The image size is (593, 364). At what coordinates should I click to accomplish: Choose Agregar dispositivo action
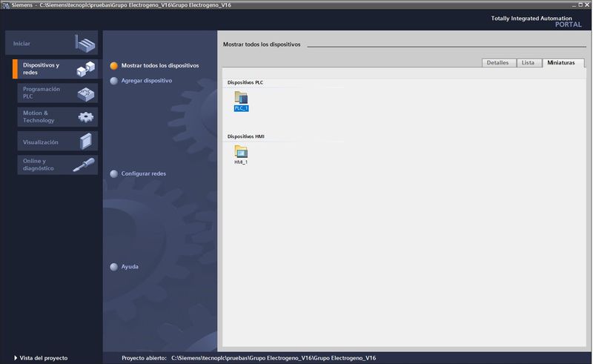tap(146, 81)
